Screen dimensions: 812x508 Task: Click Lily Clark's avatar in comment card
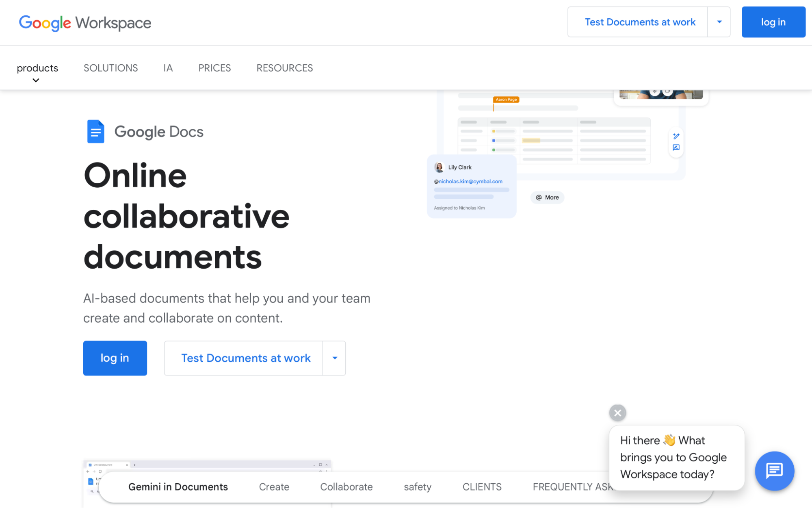pyautogui.click(x=439, y=167)
